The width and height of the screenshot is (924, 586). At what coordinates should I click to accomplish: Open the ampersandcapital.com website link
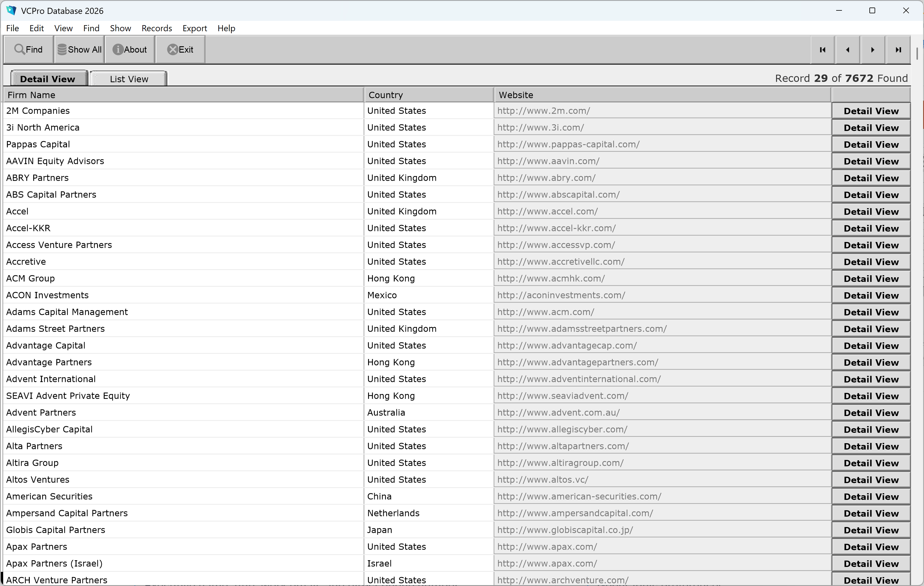tap(575, 513)
